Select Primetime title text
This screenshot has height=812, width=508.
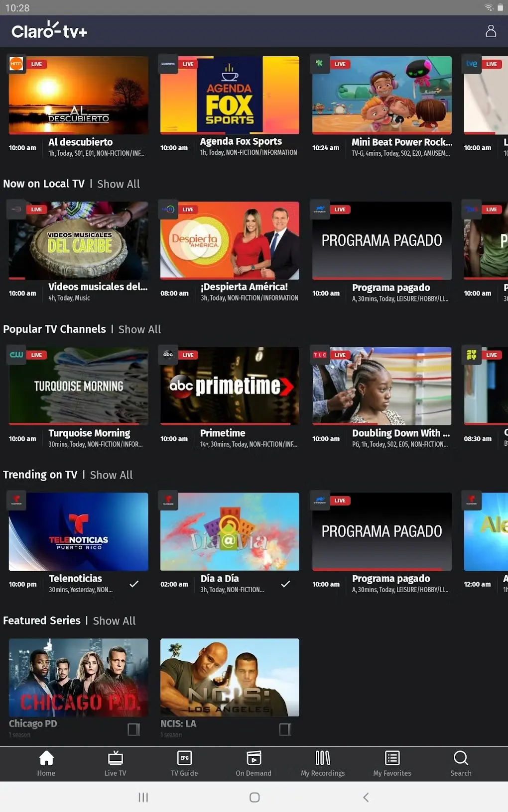pos(223,433)
